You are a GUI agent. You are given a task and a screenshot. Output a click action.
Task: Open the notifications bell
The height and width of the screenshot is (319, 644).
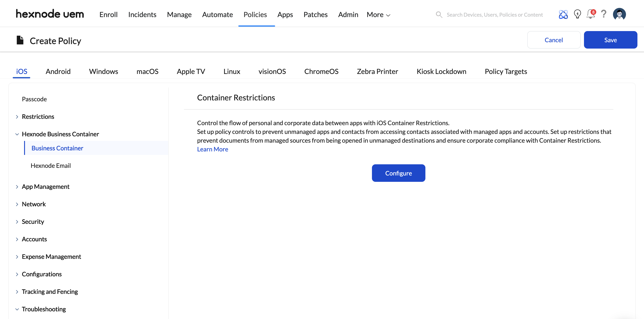coord(591,14)
